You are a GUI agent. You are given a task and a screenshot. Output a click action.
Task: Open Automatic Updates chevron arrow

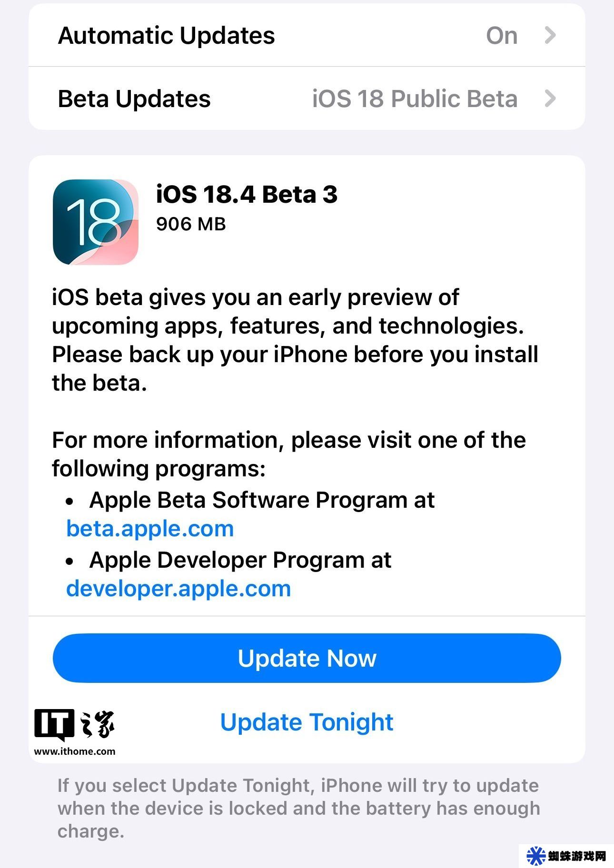click(x=550, y=35)
